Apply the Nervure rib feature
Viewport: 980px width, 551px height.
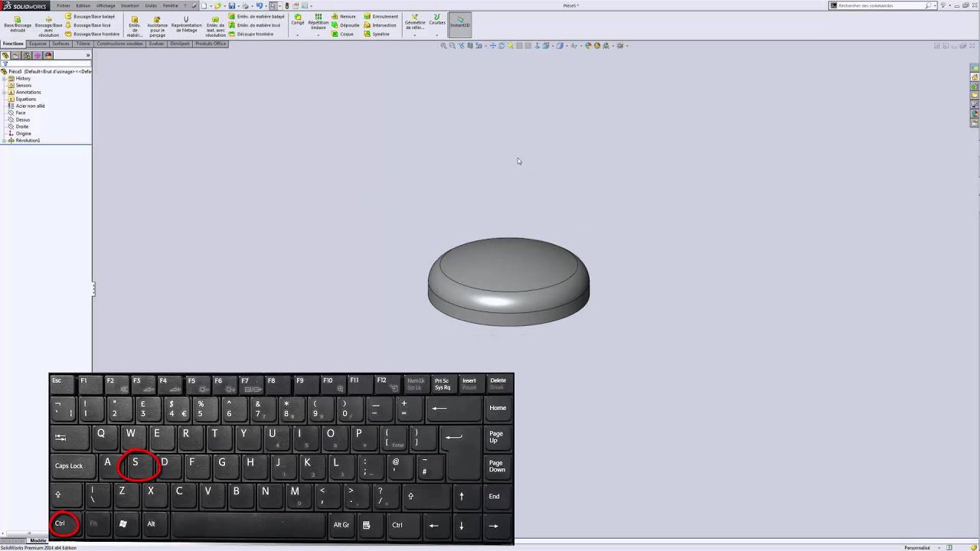click(x=344, y=16)
